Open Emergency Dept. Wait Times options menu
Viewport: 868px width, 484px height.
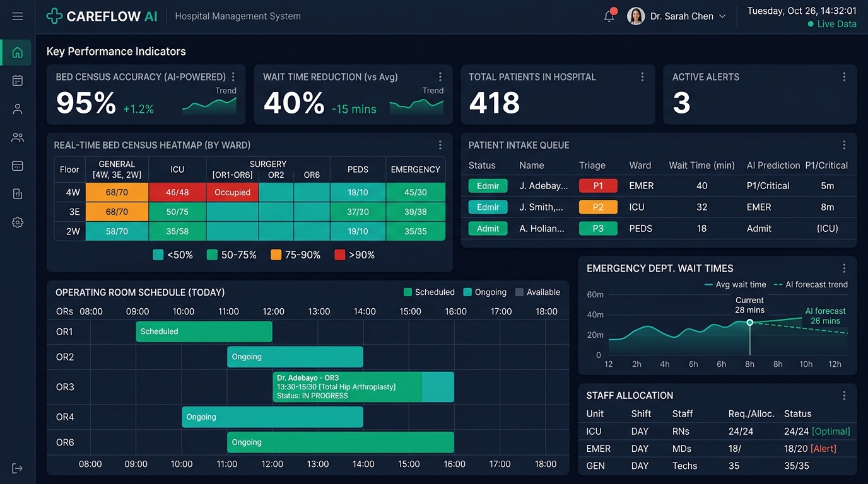click(x=844, y=268)
